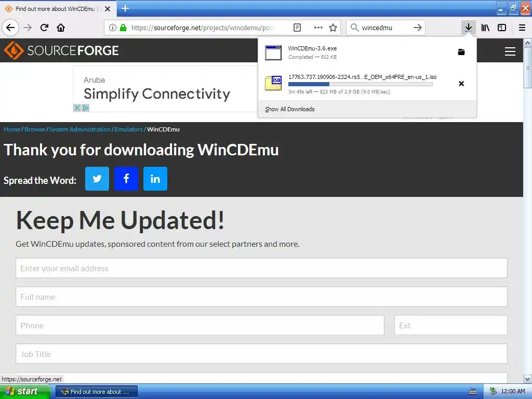The height and width of the screenshot is (399, 532).
Task: Cancel the ISO download
Action: (x=461, y=84)
